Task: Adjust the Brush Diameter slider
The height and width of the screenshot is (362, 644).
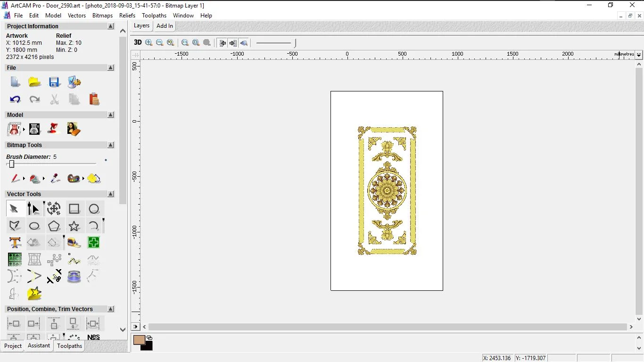Action: pos(12,164)
